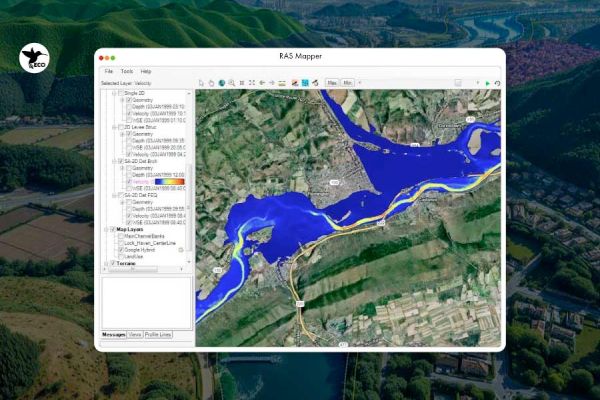The height and width of the screenshot is (400, 600).
Task: Go to previous map view arrow
Action: coord(261,82)
